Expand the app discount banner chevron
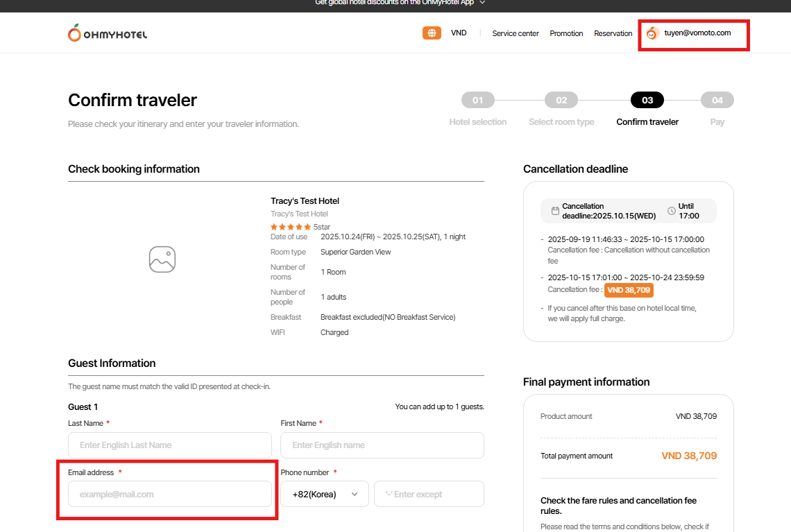 coord(482,3)
